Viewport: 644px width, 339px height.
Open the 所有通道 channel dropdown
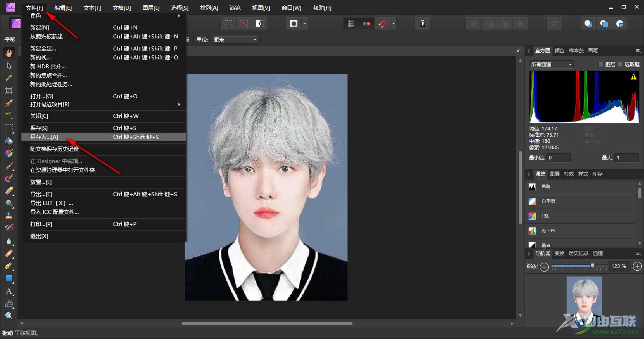pyautogui.click(x=551, y=64)
